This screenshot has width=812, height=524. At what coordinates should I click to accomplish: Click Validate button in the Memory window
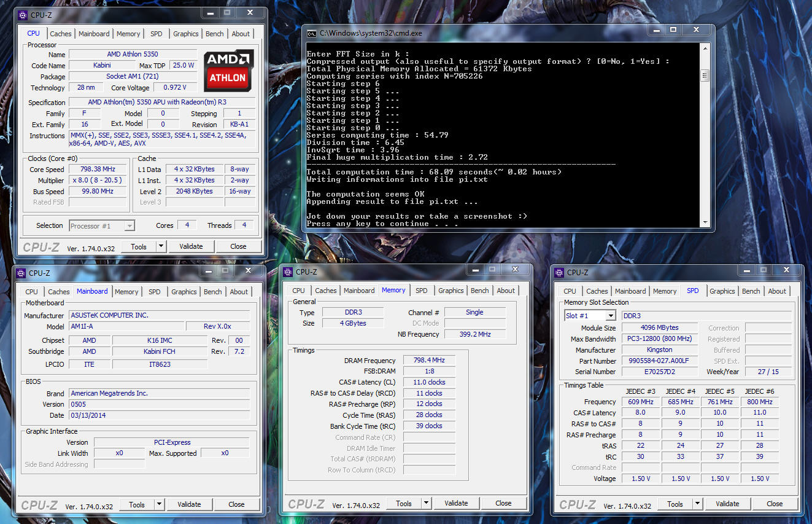point(456,503)
